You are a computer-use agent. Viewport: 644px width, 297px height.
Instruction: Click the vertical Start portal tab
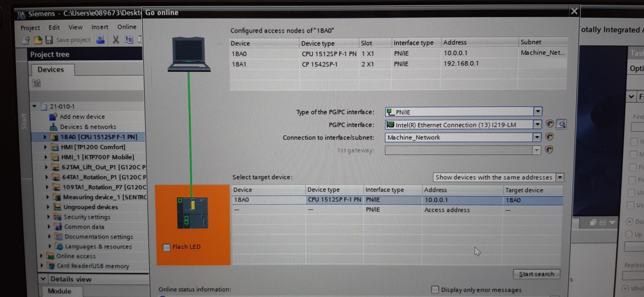point(24,121)
